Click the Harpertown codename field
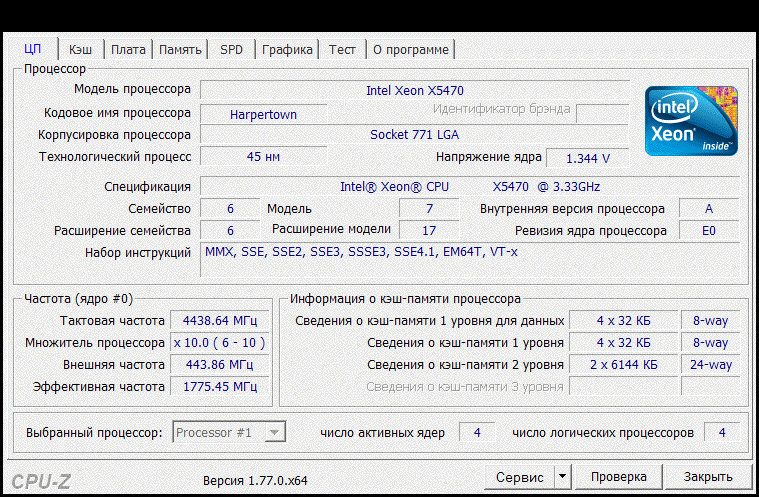This screenshot has height=497, width=759. (x=263, y=114)
